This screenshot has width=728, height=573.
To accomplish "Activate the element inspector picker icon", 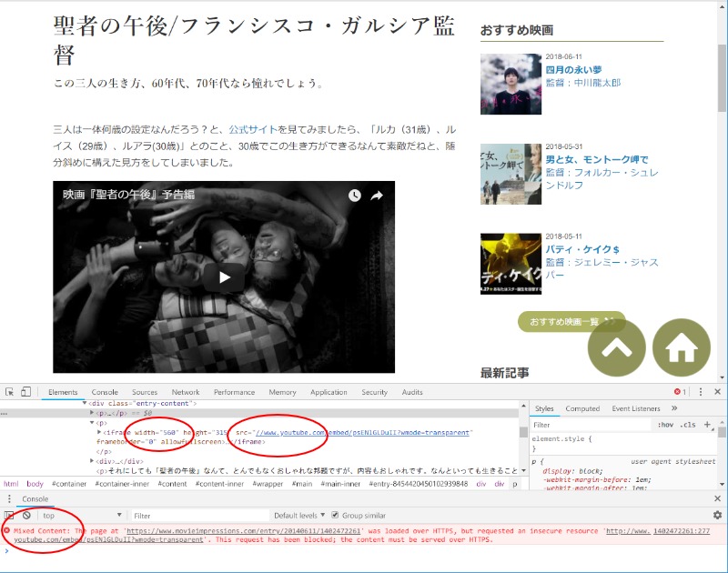I will pyautogui.click(x=9, y=392).
